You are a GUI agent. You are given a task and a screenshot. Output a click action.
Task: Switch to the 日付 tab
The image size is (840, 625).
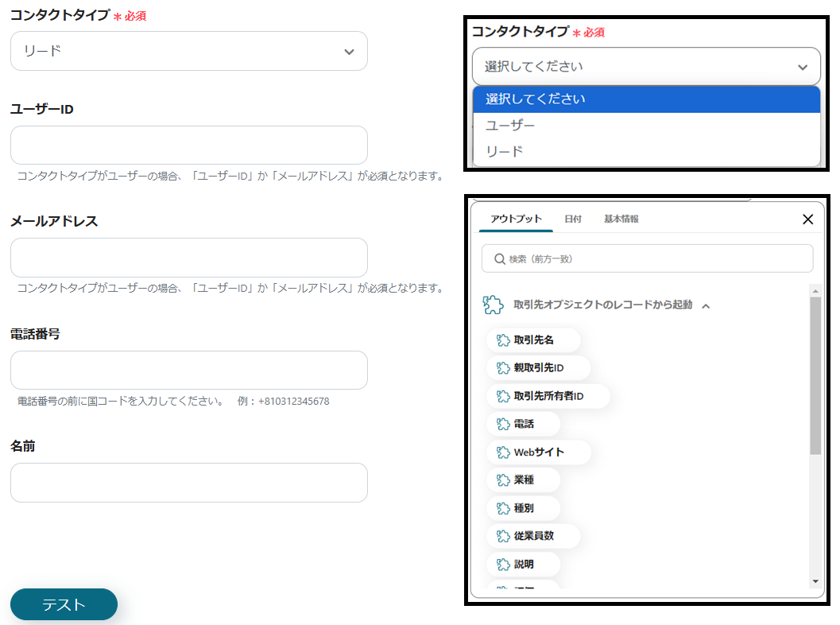(572, 219)
